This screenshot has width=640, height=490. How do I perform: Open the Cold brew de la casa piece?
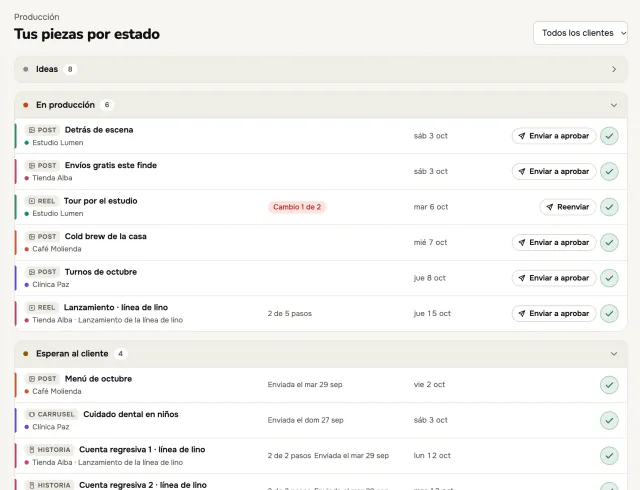tap(105, 236)
